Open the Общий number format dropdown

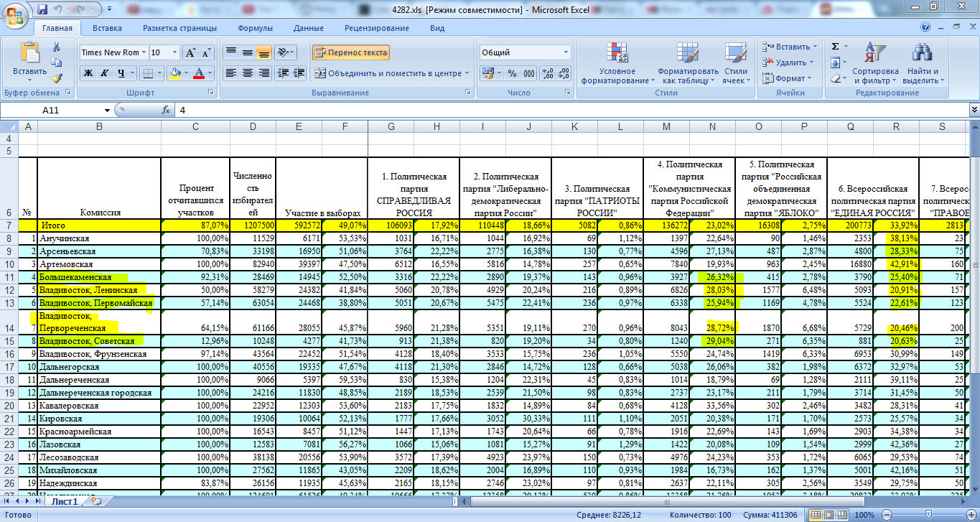(x=566, y=52)
